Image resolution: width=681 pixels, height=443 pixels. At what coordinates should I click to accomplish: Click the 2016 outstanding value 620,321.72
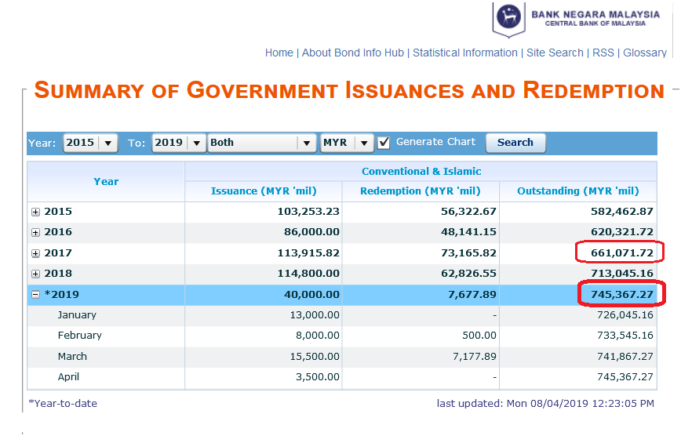[622, 232]
